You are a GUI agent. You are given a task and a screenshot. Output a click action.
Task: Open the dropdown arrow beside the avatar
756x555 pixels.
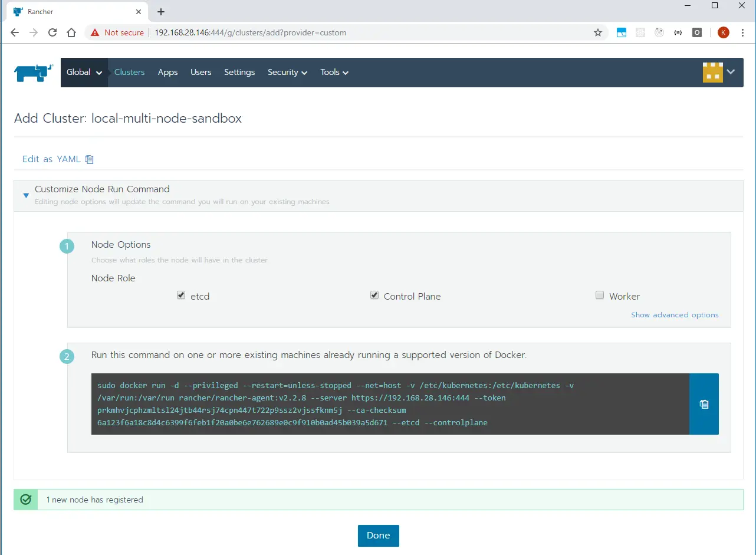pyautogui.click(x=731, y=72)
